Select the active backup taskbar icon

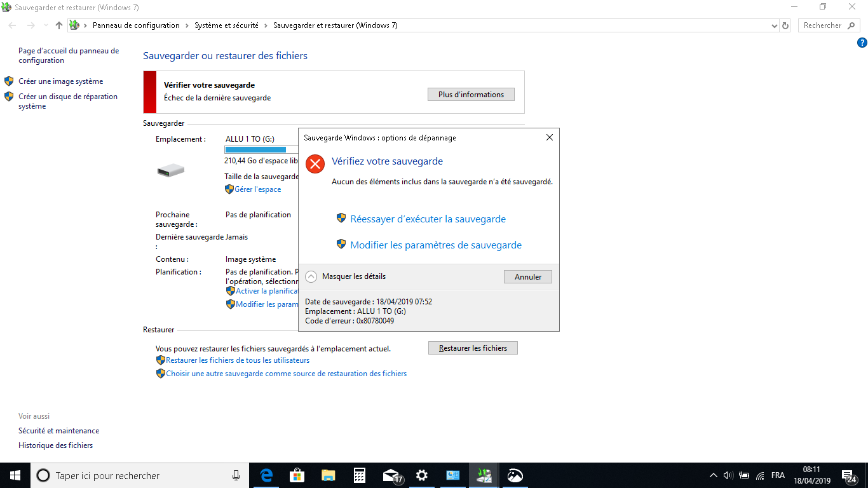point(484,475)
